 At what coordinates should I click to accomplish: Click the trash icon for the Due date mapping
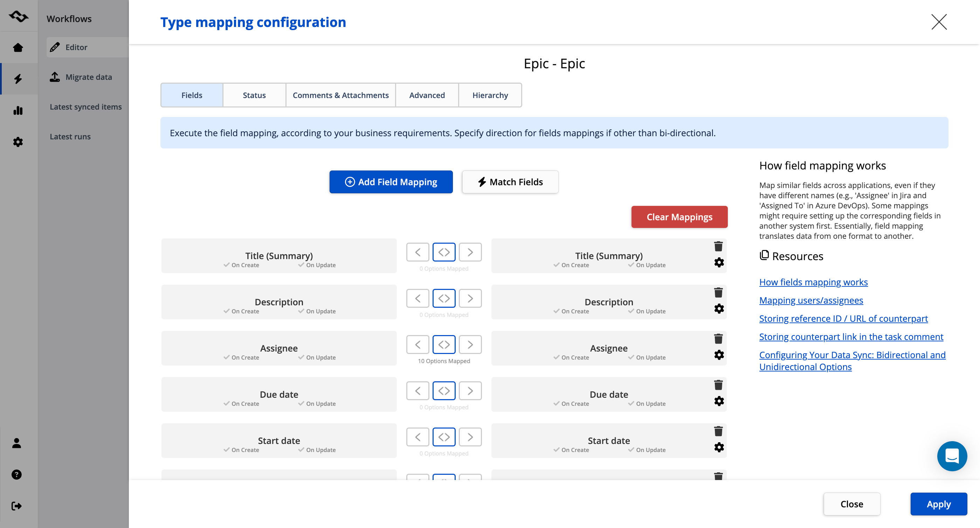click(x=718, y=385)
